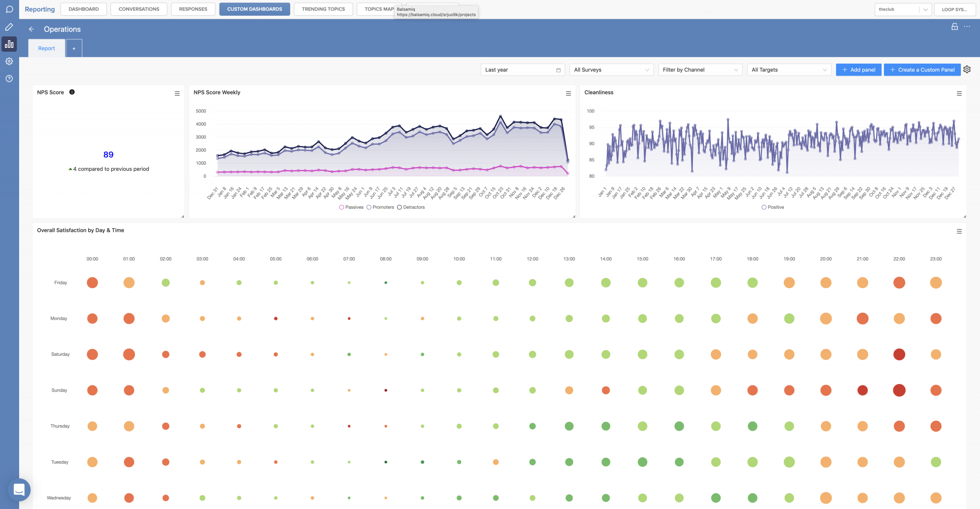Click the Reporting bar chart sidebar icon
This screenshot has width=980, height=509.
pyautogui.click(x=9, y=44)
